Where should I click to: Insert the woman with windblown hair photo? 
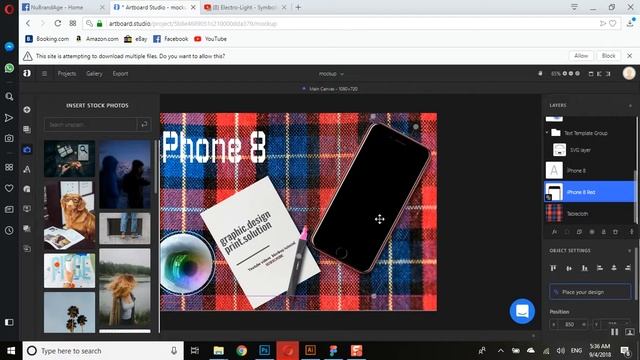point(124,287)
